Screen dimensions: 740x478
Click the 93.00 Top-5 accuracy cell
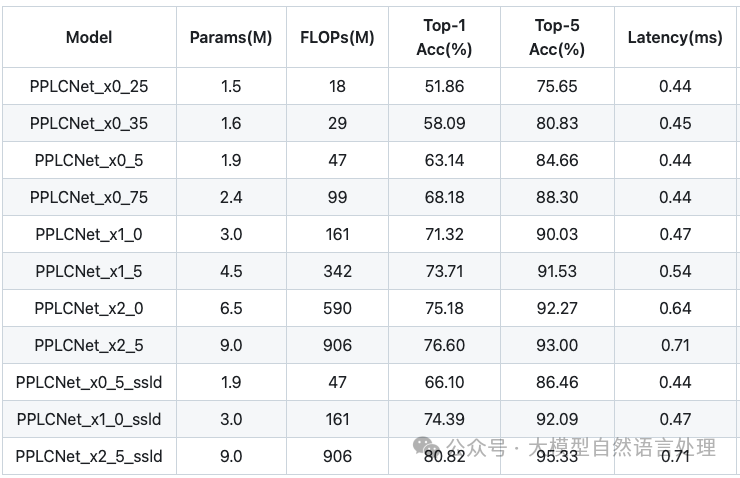click(557, 345)
